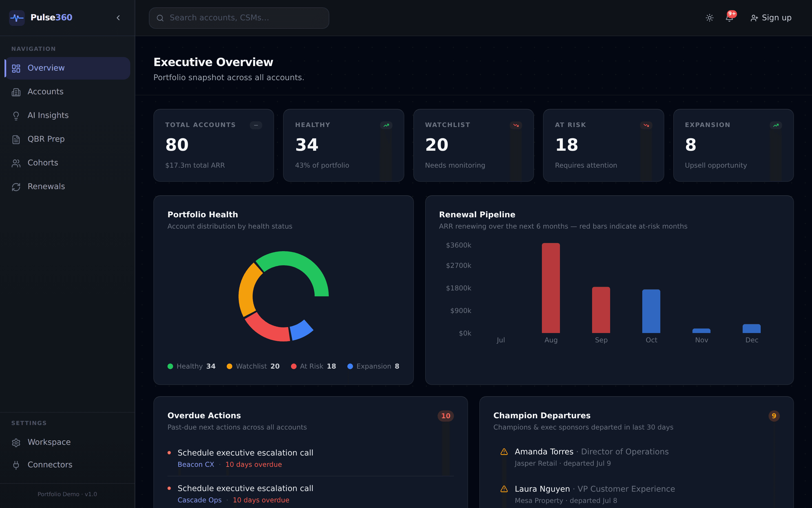Click the Watchlist card downward trend icon
The image size is (812, 508).
point(516,125)
